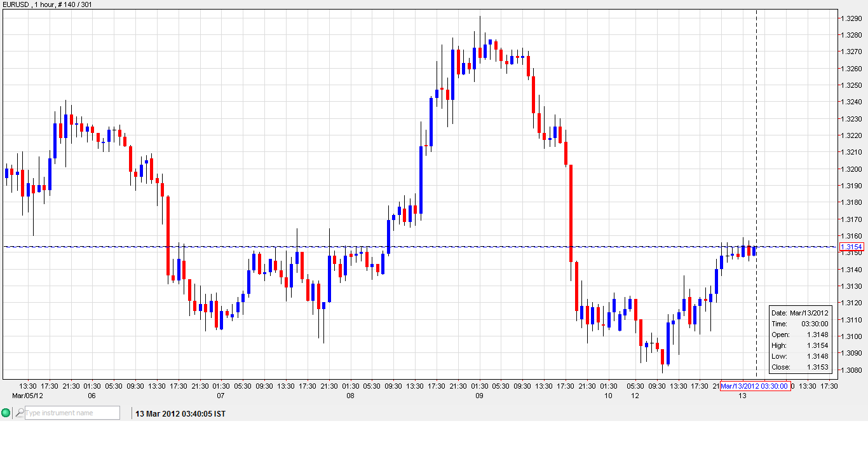The width and height of the screenshot is (868, 463).
Task: Click the 1.3270 price axis label
Action: (852, 52)
